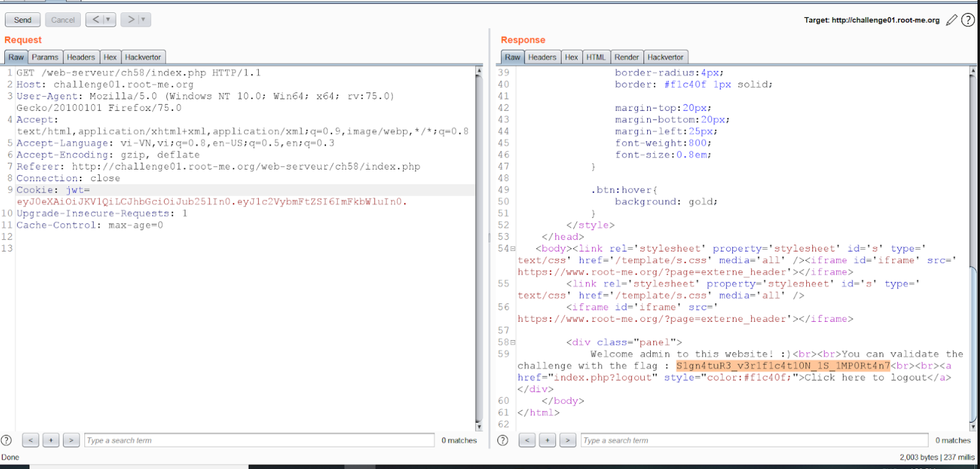Image resolution: width=980 pixels, height=469 pixels.
Task: Click the Request pane "0 matches" label
Action: click(x=459, y=441)
